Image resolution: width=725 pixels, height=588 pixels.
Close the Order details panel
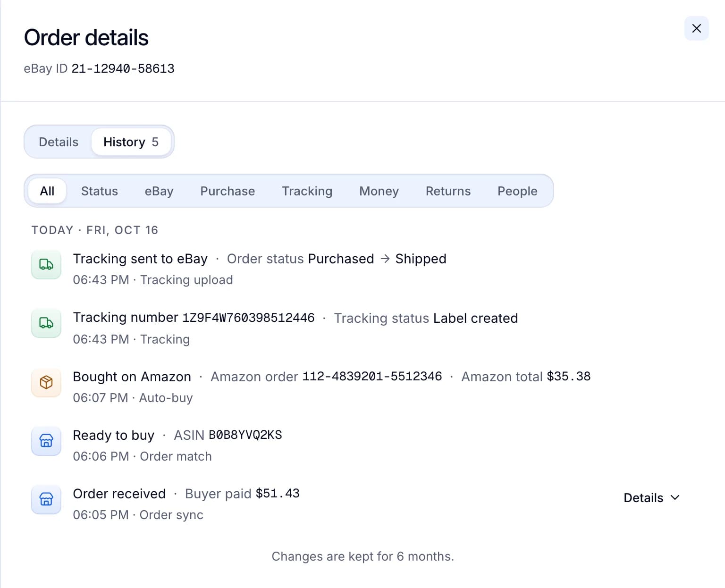tap(696, 28)
